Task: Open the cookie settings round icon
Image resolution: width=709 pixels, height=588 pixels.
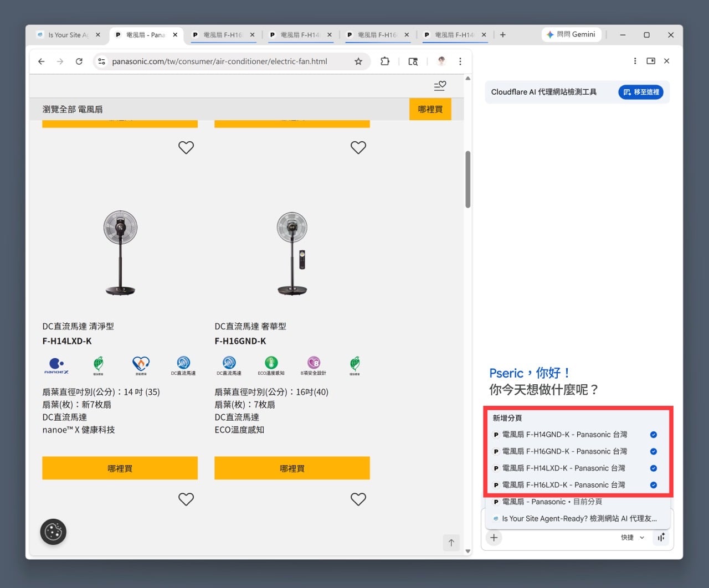Action: point(53,532)
